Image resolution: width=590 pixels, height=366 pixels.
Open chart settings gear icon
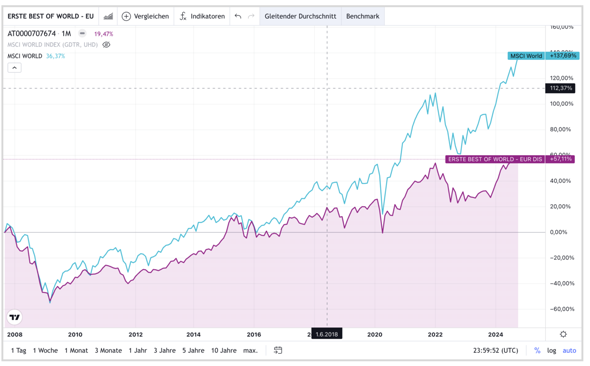point(563,334)
